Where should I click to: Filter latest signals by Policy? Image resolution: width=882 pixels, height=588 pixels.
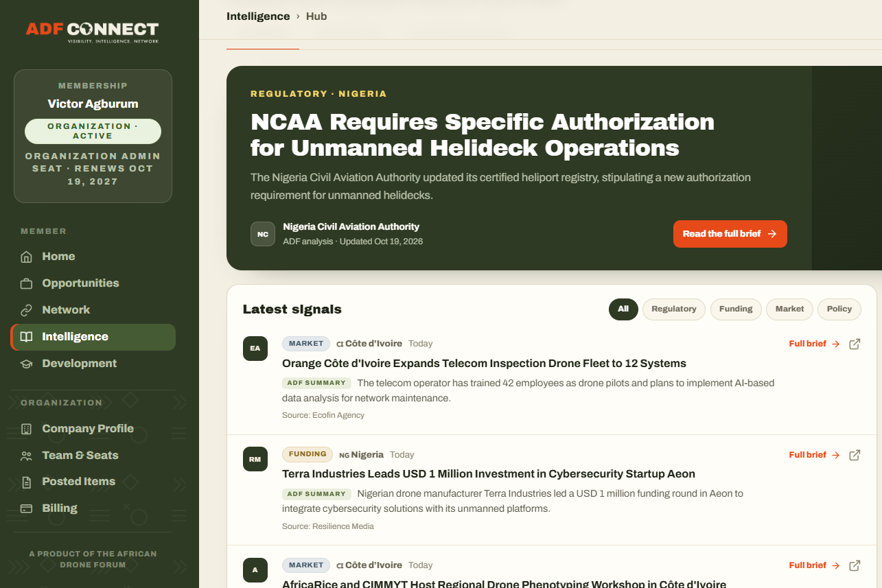[x=839, y=309]
